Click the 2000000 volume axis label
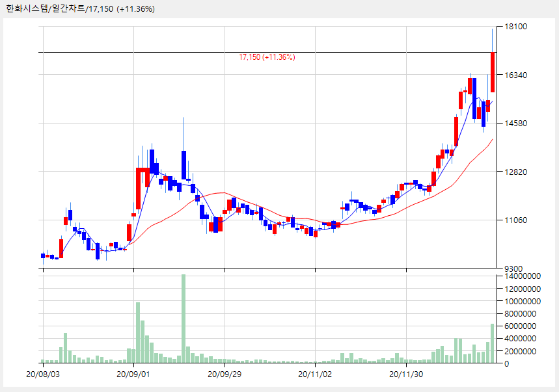The width and height of the screenshot is (559, 392). (521, 352)
